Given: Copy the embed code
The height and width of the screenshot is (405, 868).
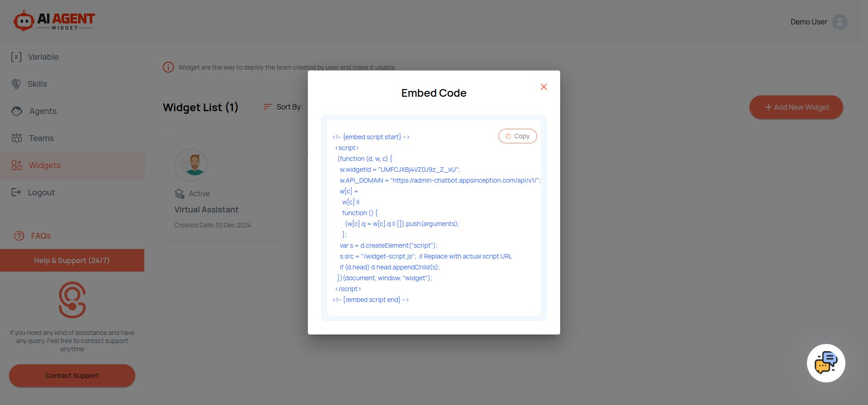Looking at the screenshot, I should (518, 136).
